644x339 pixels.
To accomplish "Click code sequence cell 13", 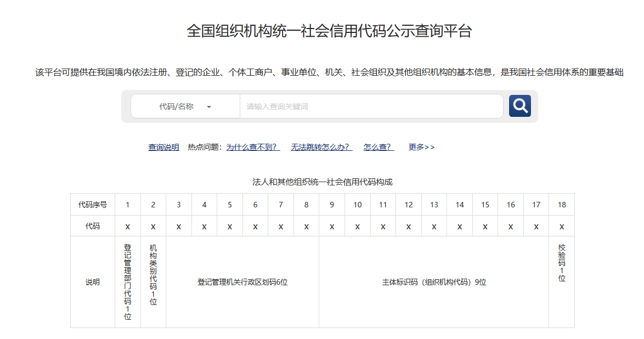I will point(434,205).
